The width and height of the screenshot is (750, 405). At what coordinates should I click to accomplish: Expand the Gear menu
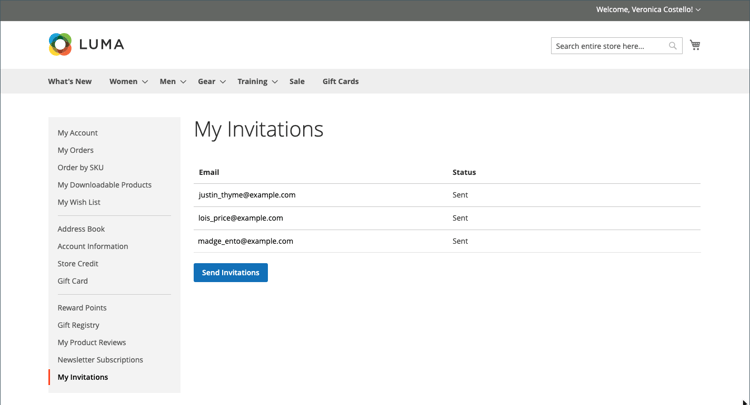211,82
